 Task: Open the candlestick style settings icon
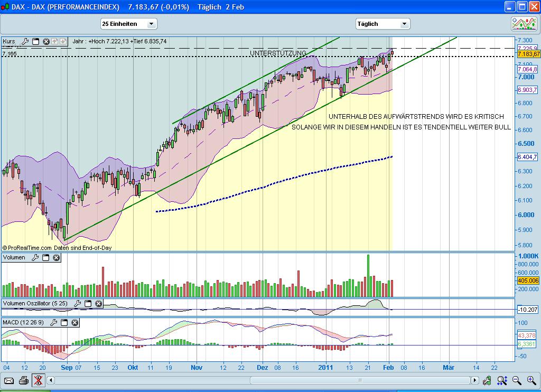click(487, 380)
